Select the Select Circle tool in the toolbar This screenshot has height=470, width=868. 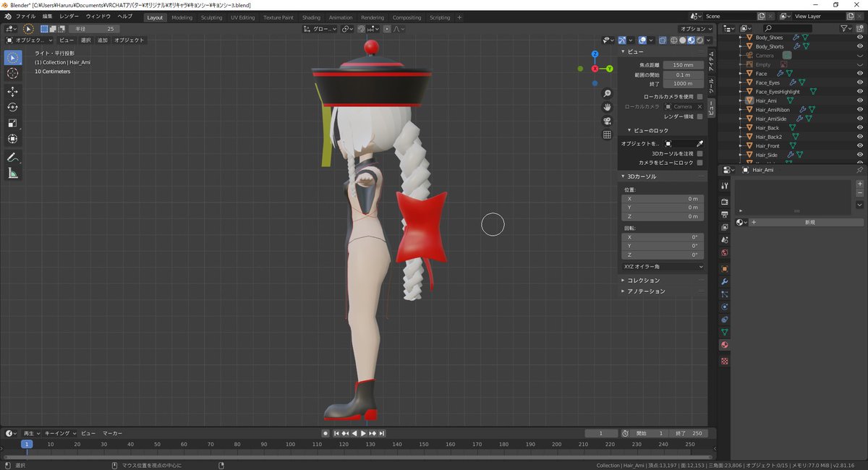13,58
